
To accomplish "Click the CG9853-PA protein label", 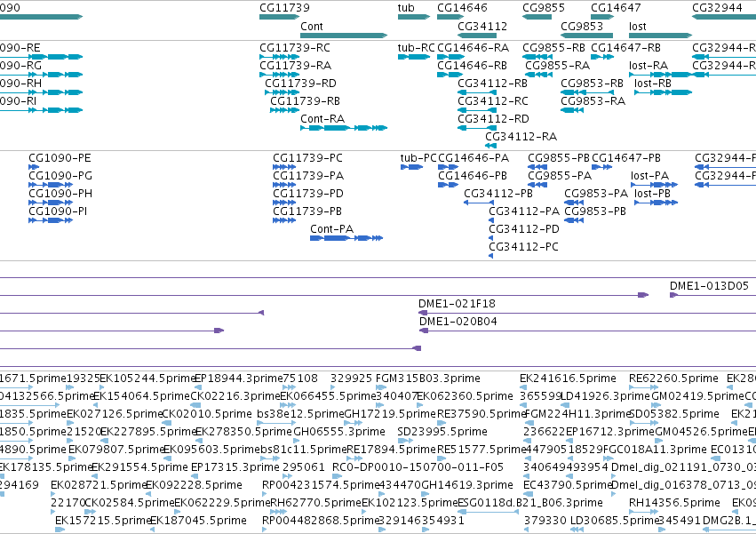I will 596,194.
